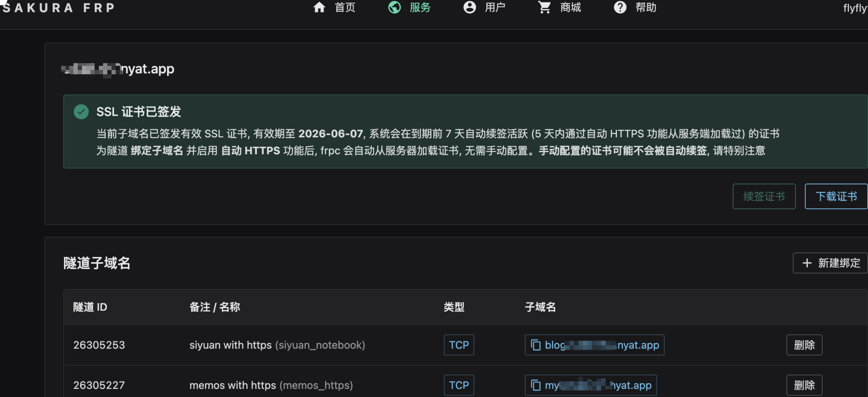Click the home icon in navigation
868x397 pixels.
[319, 7]
